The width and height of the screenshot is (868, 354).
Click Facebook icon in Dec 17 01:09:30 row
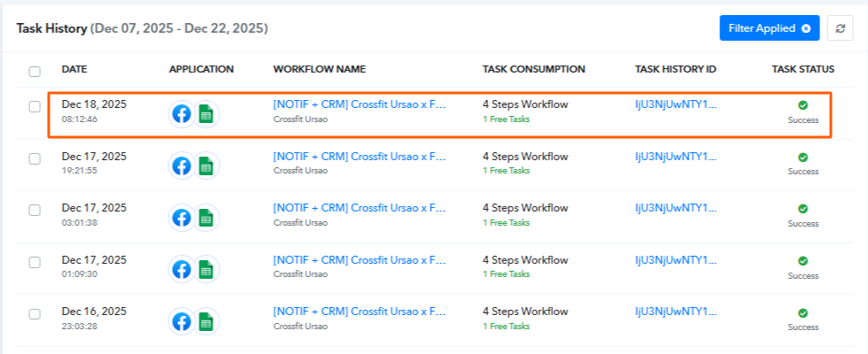[182, 270]
